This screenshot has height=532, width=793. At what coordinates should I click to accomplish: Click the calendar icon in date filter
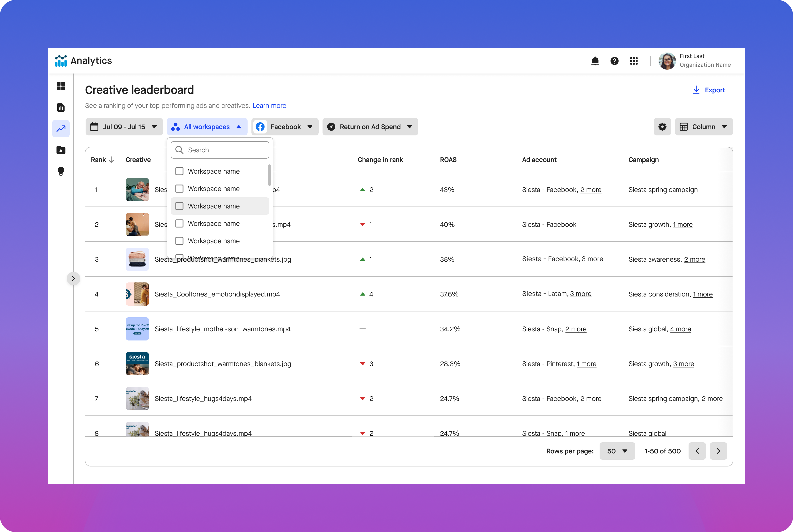(x=94, y=126)
